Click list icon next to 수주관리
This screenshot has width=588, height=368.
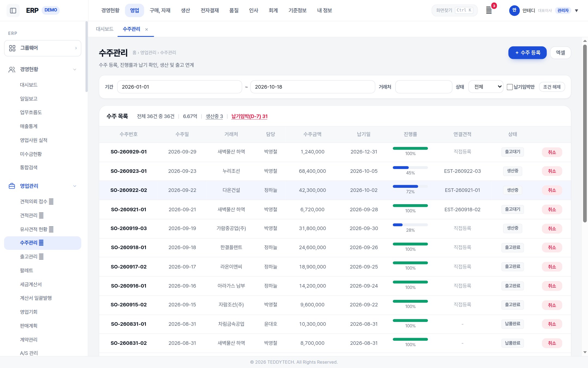(x=41, y=243)
